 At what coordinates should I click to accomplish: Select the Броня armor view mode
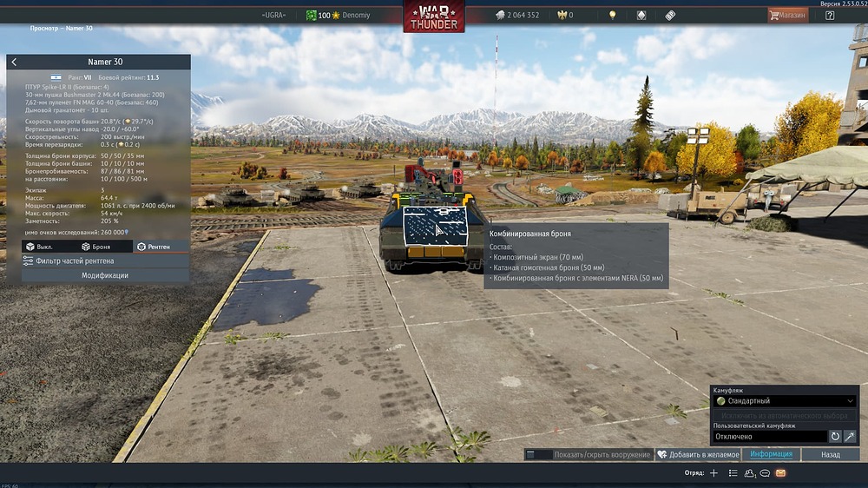(95, 247)
